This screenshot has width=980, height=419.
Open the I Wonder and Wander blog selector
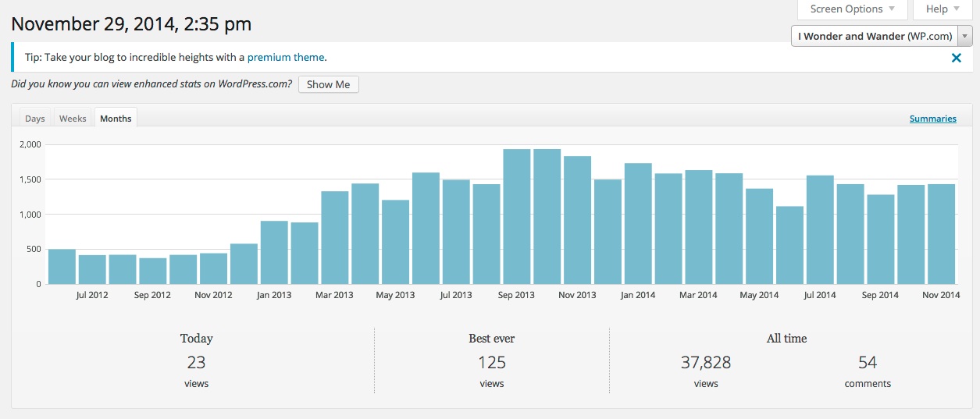882,36
